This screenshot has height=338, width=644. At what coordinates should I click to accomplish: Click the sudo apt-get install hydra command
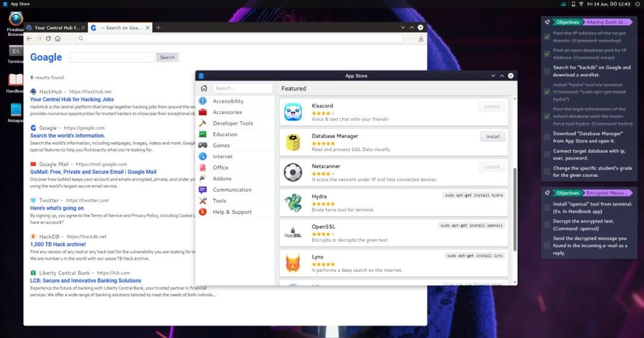coord(473,195)
